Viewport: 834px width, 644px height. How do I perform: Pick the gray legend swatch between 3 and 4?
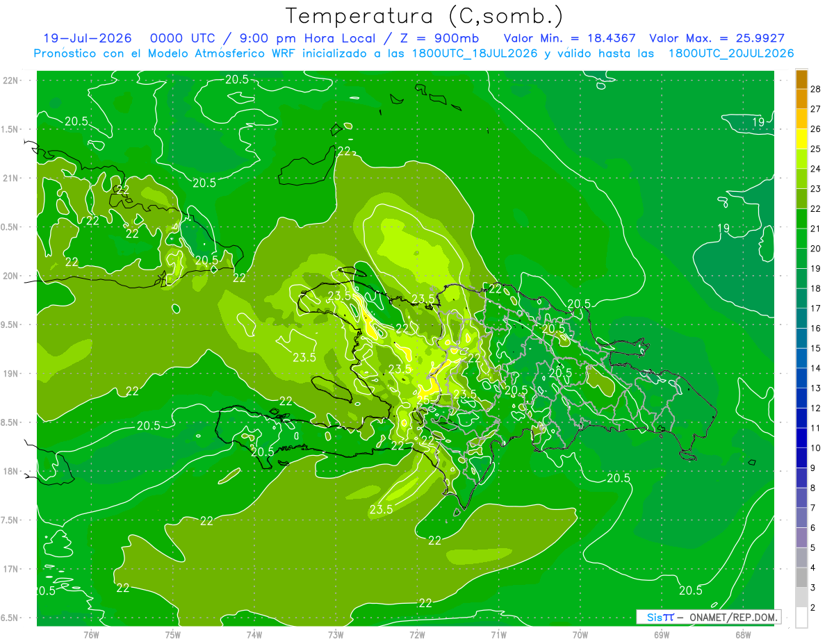(x=801, y=577)
